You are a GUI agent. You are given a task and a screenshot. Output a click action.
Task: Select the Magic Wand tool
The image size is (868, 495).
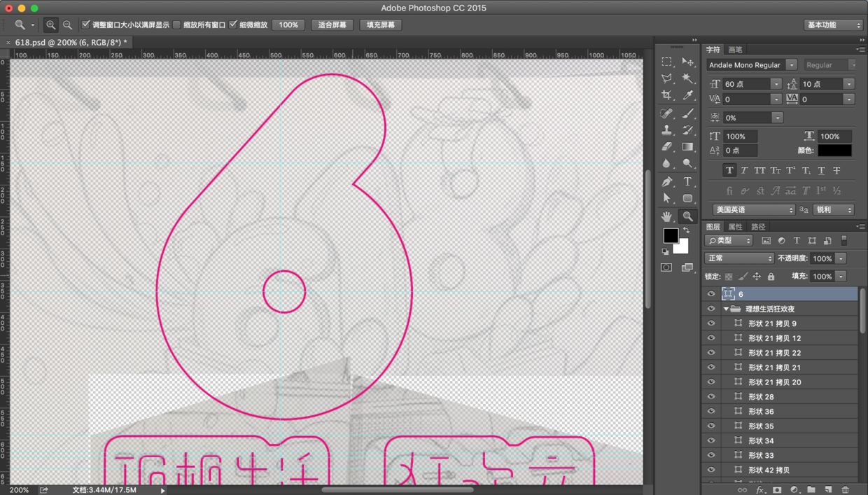[x=687, y=78]
